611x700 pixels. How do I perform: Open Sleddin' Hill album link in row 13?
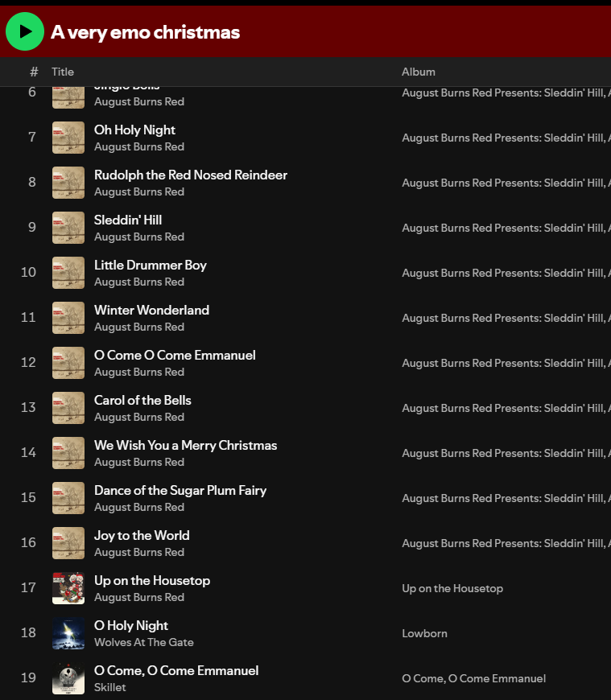click(506, 409)
